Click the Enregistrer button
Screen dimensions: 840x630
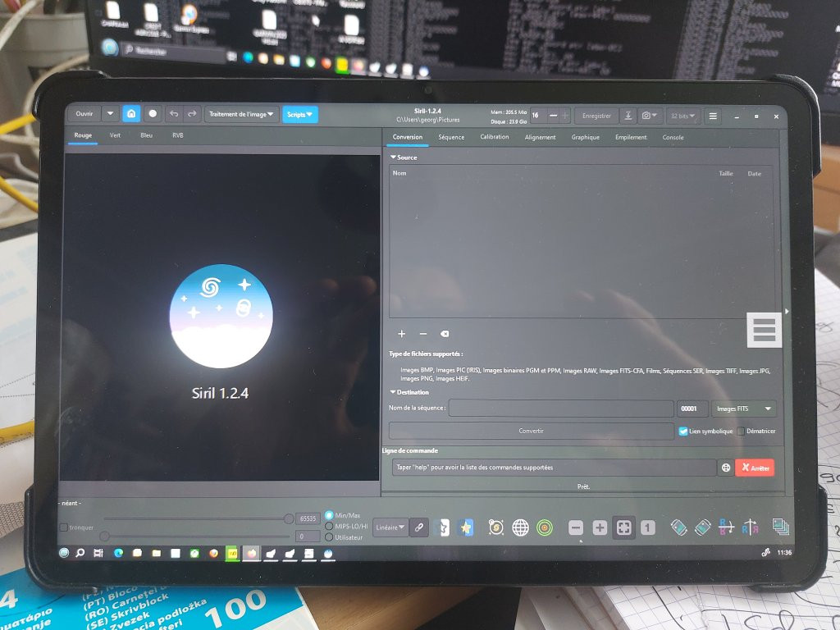coord(596,116)
